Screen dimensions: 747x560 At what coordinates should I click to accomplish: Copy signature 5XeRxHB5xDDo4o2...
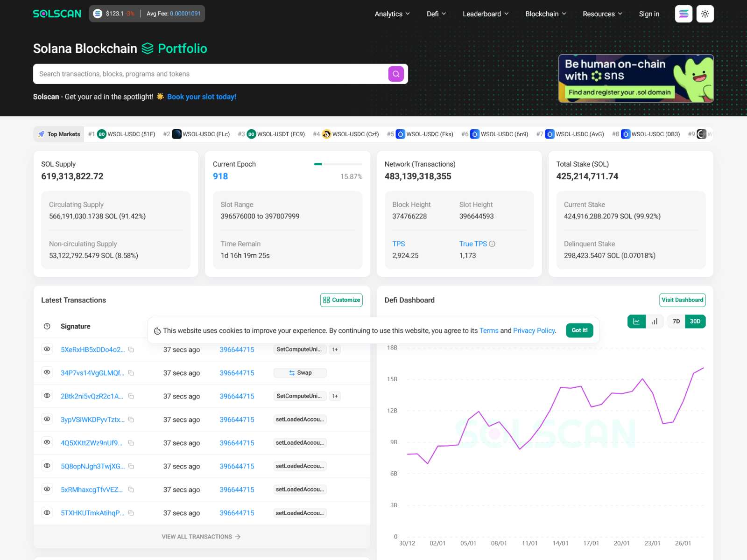pos(131,350)
